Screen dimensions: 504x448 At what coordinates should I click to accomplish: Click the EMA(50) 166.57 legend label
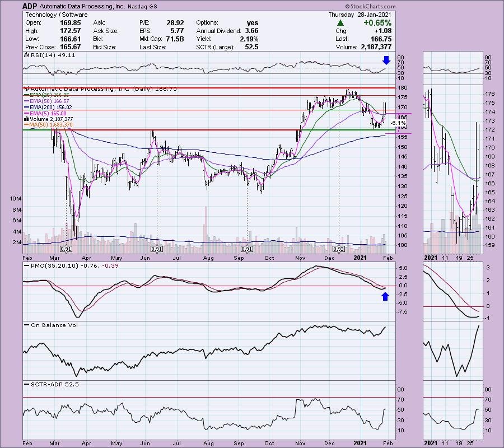49,101
